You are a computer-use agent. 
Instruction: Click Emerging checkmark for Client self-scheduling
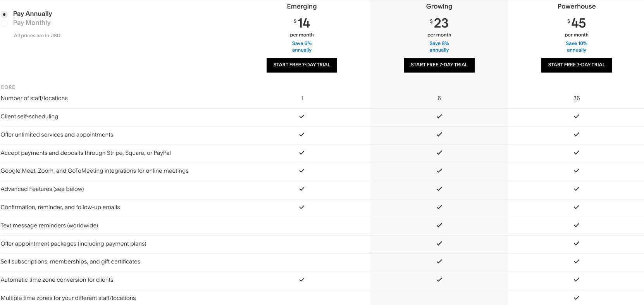(302, 116)
